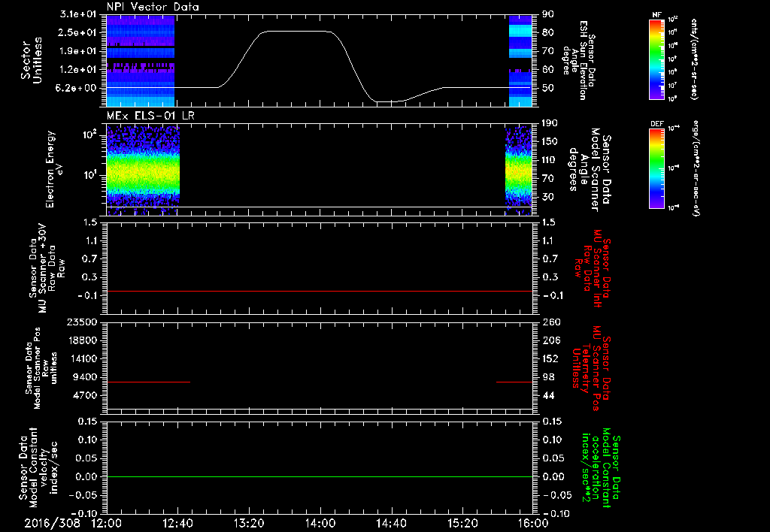Click the '44' telemetry position tick label

(548, 395)
